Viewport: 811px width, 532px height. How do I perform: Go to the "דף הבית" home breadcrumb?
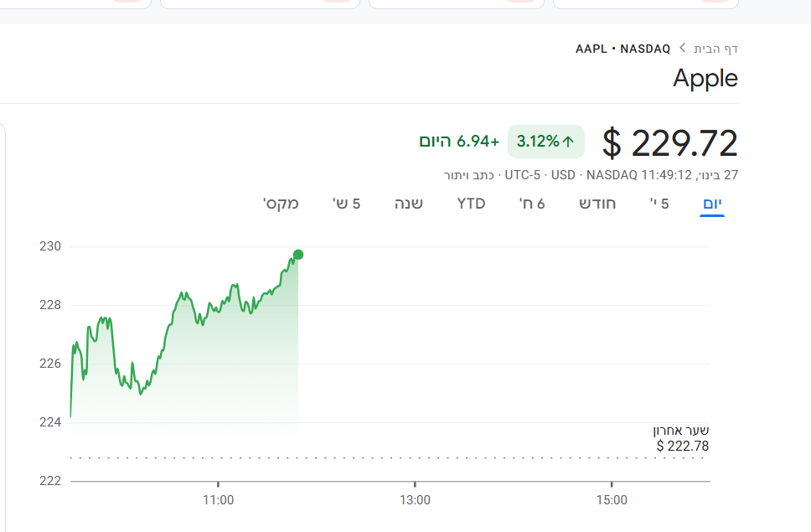[x=715, y=49]
